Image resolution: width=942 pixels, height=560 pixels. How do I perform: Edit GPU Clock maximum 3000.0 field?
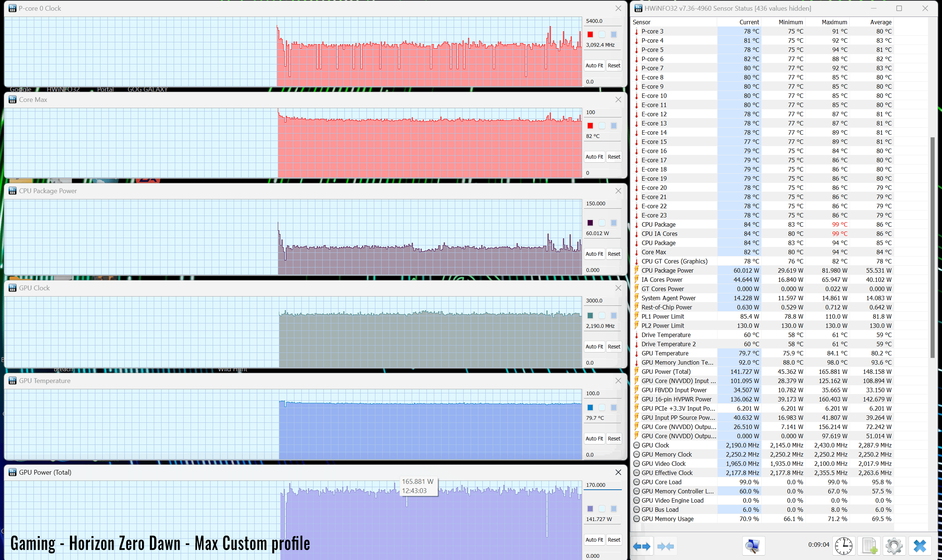[602, 301]
